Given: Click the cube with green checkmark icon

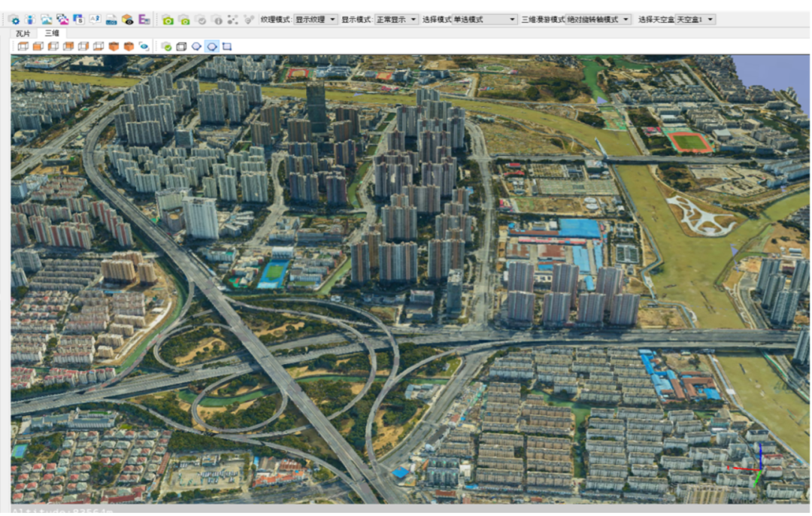Looking at the screenshot, I should point(166,47).
